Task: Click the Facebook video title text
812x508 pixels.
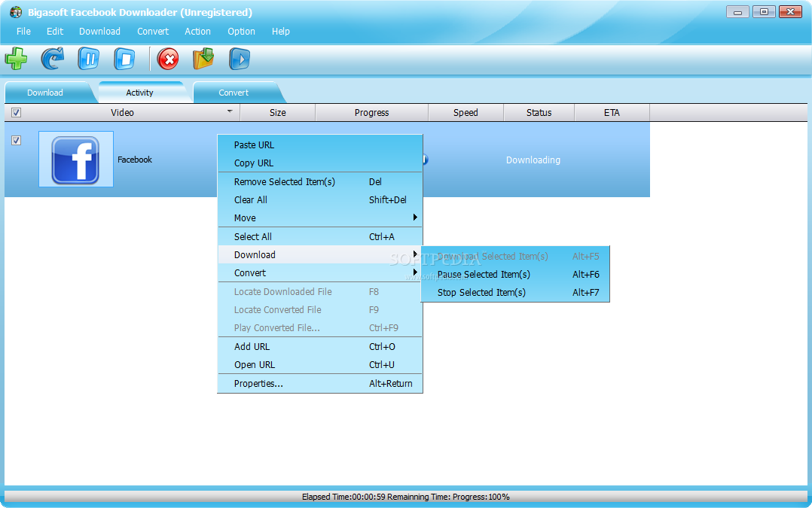Action: coord(135,160)
